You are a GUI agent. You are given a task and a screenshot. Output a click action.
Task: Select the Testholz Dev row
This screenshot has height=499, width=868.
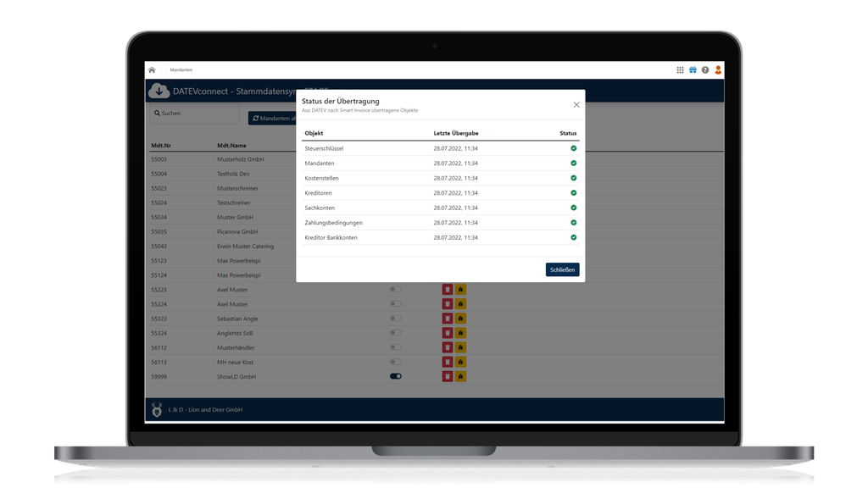[221, 174]
